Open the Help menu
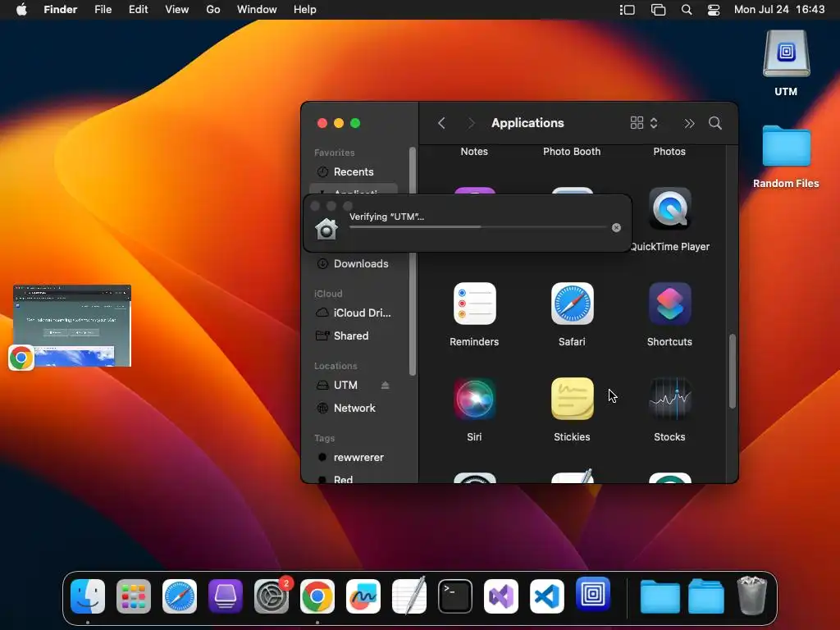The image size is (840, 630). point(305,10)
